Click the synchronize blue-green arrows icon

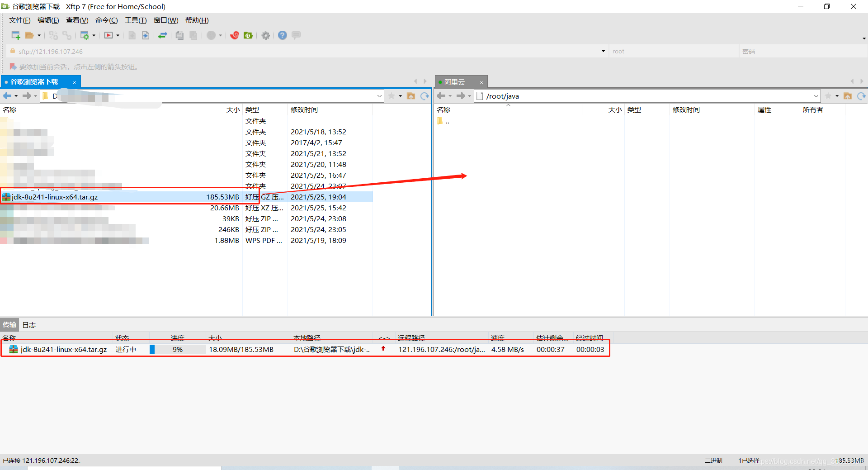coord(163,35)
